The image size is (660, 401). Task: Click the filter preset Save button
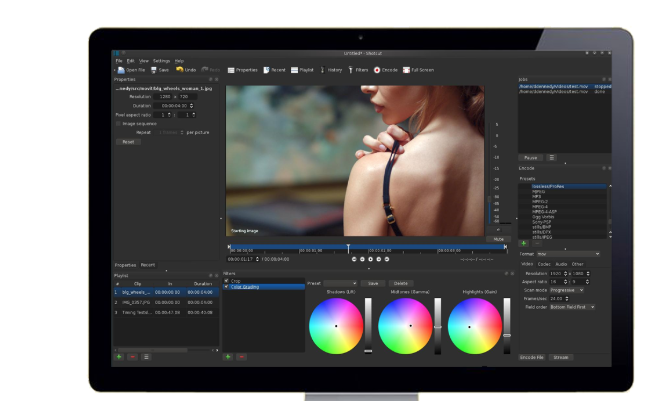pyautogui.click(x=373, y=283)
